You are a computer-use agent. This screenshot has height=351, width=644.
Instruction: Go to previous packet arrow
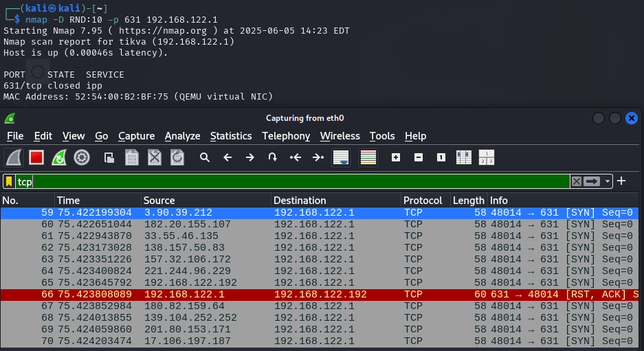tap(227, 157)
